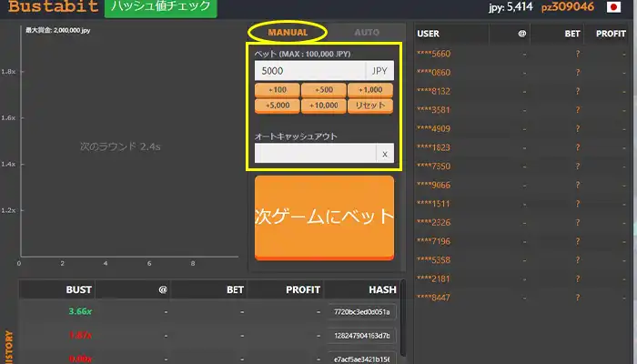
Task: Select user ****0860
Action: pyautogui.click(x=433, y=72)
